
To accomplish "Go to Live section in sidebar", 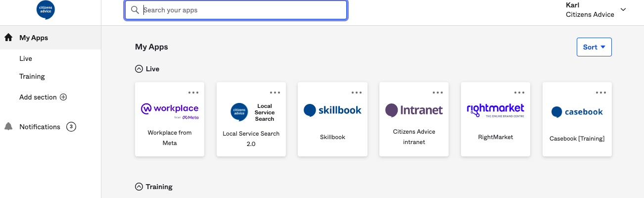I will [x=26, y=58].
